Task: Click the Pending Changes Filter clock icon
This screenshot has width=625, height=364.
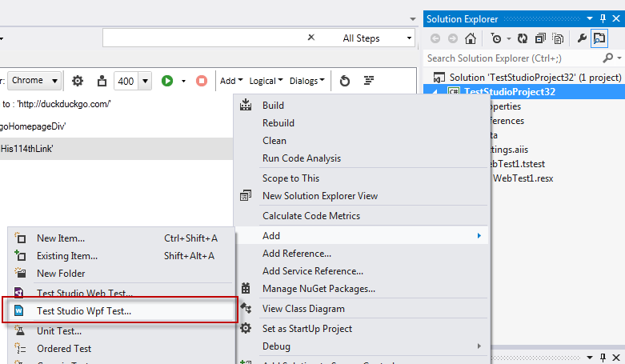Action: (496, 38)
